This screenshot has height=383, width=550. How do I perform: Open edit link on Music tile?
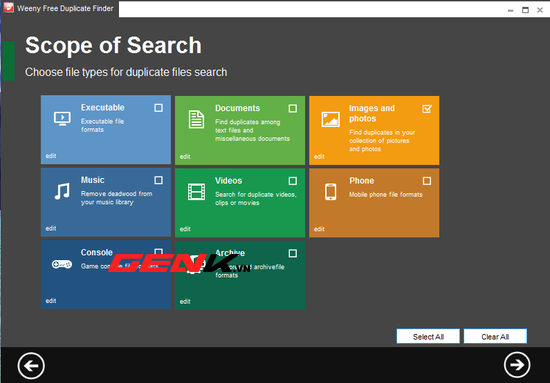[51, 228]
